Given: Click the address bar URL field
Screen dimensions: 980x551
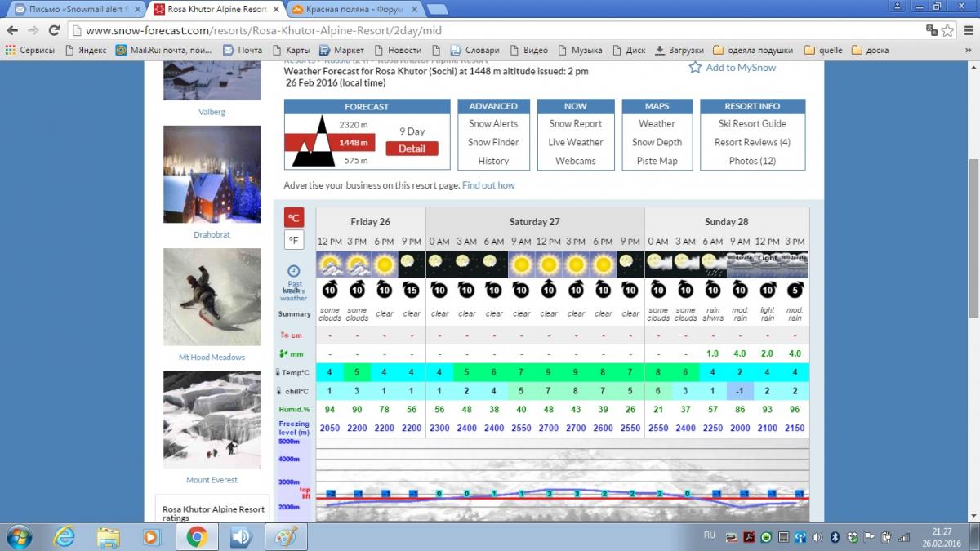Looking at the screenshot, I should coord(498,30).
